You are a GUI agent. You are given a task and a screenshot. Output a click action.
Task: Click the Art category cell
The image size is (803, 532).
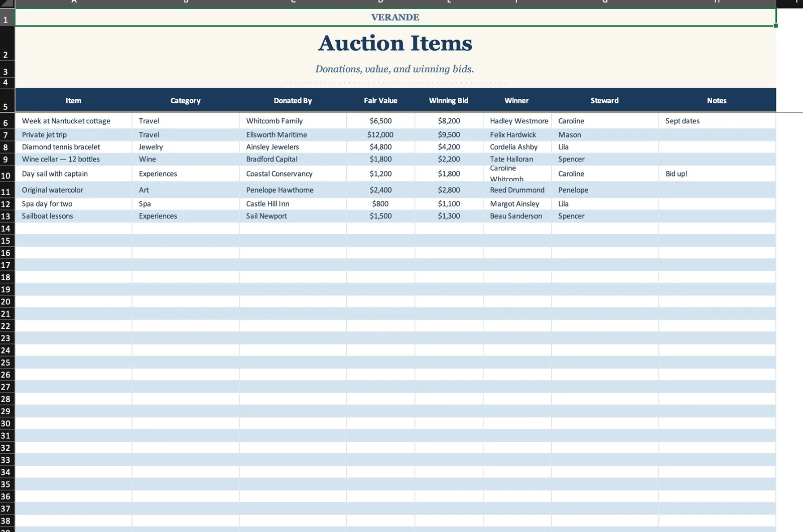(x=186, y=190)
